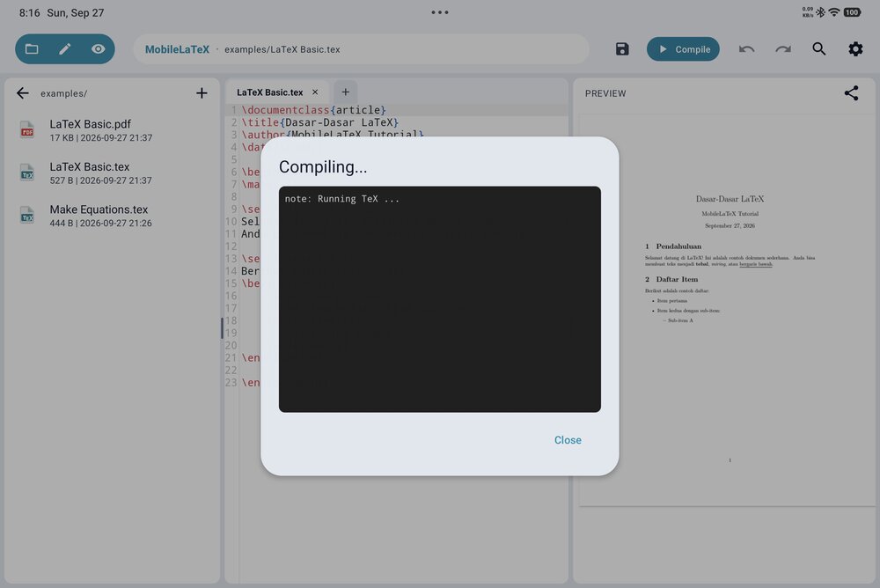Click the Bluetooth status icon
Image resolution: width=880 pixels, height=588 pixels.
820,12
